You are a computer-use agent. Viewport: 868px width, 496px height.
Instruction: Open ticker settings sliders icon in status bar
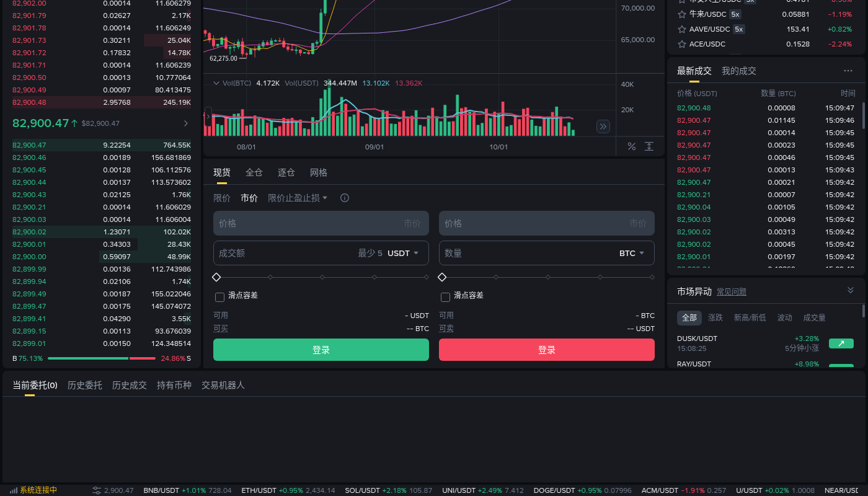97,490
